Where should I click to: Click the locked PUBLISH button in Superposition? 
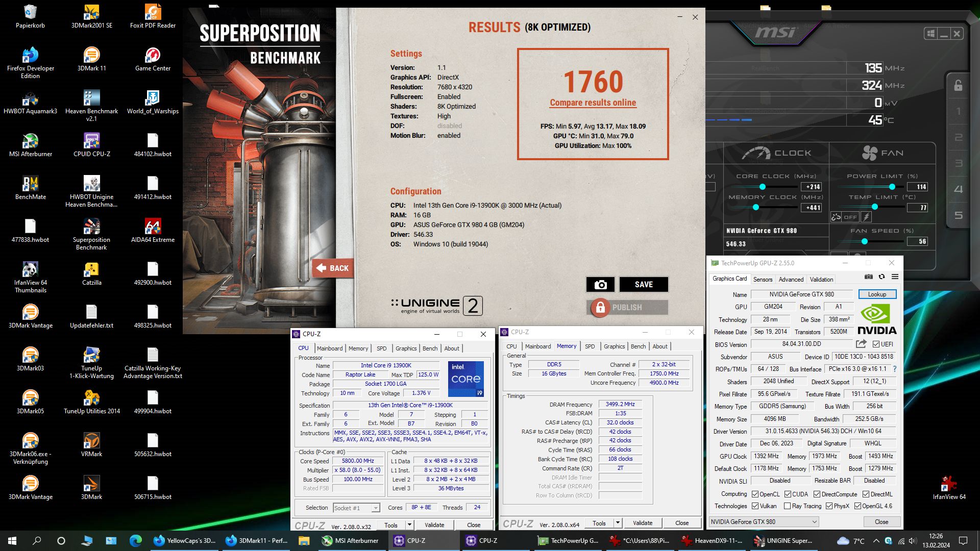click(627, 308)
